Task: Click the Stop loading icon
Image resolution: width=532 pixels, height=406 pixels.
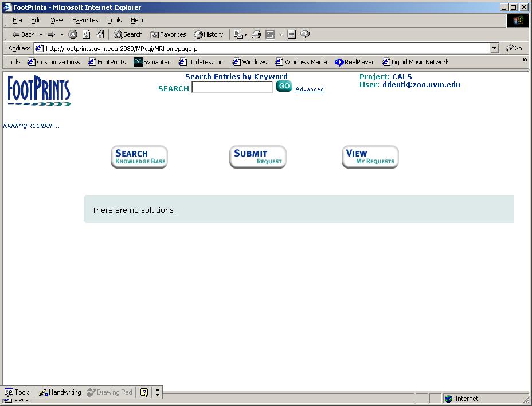Action: coord(73,34)
